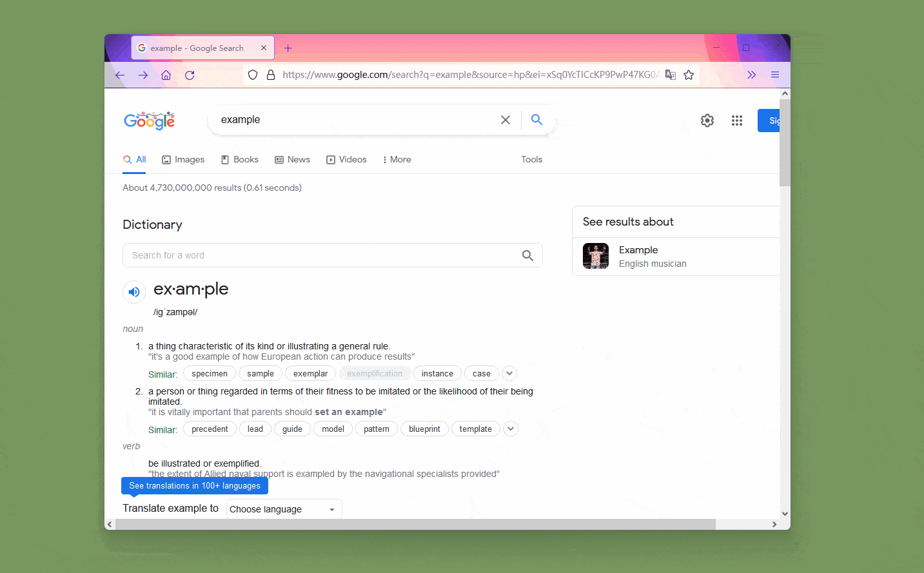Click See translations in 100+ languages tooltip

point(195,486)
